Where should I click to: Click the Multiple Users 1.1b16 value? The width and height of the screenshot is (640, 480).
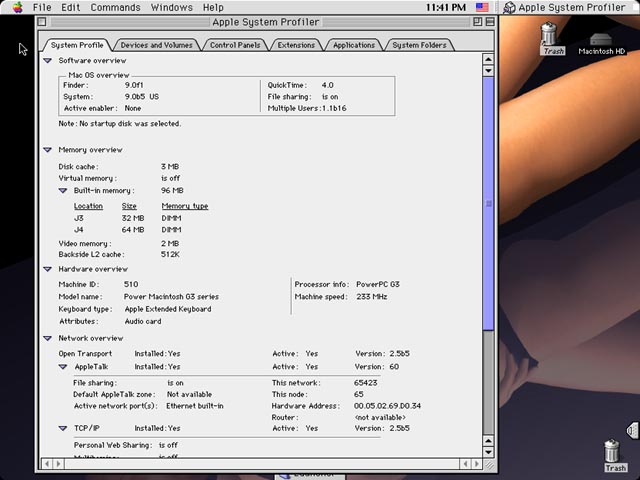pyautogui.click(x=333, y=108)
